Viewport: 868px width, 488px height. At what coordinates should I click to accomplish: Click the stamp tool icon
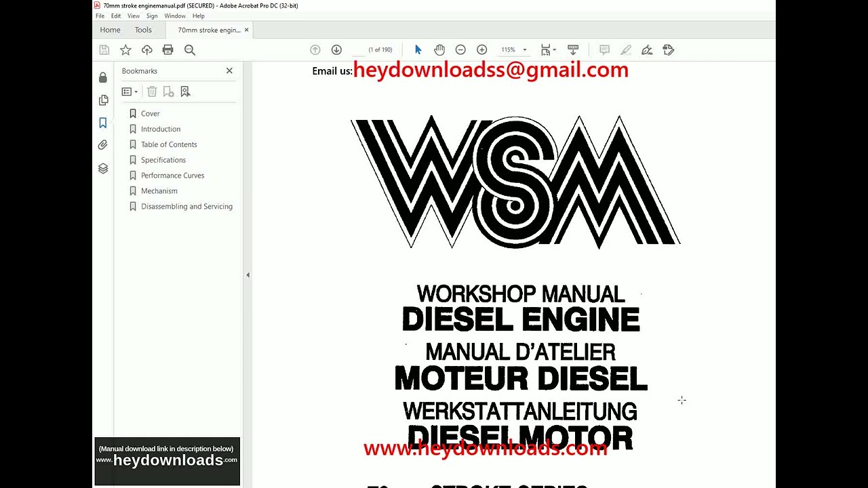point(669,49)
